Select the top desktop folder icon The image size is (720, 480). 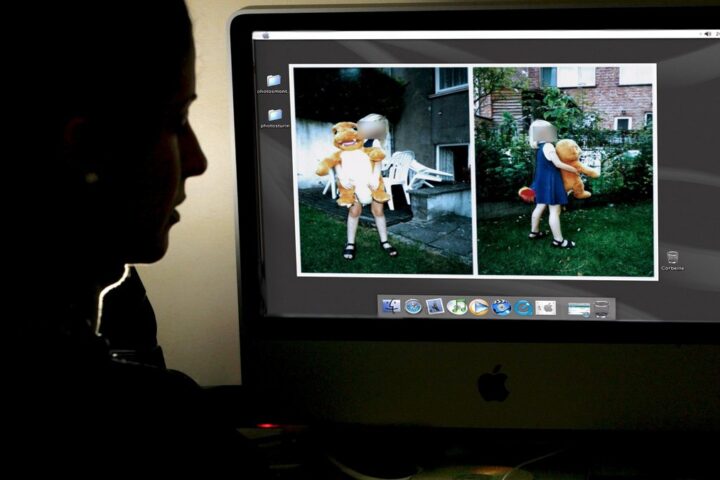(x=274, y=80)
